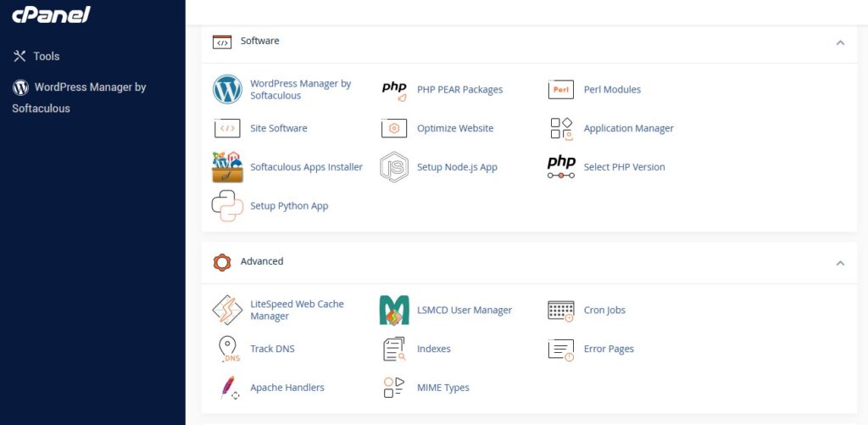This screenshot has width=868, height=425.
Task: Click the PHP PEAR Packages icon
Action: (394, 91)
